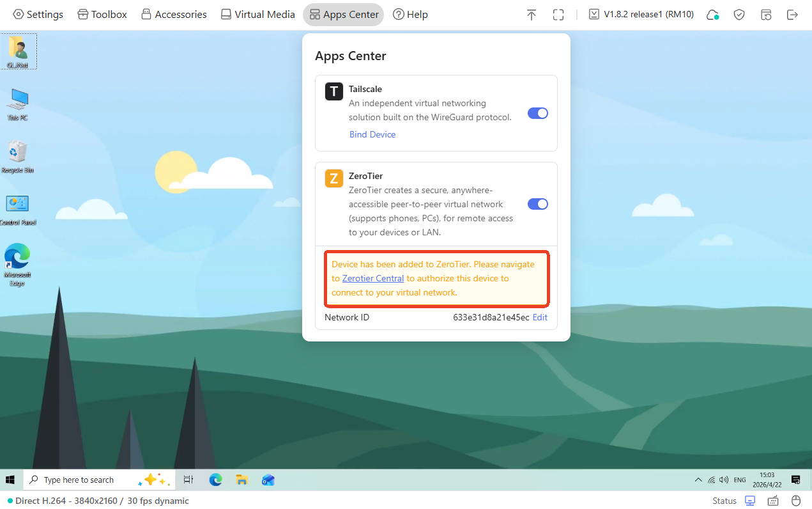Image resolution: width=812 pixels, height=509 pixels.
Task: Turn off the ZeroTier toggle
Action: pos(537,203)
